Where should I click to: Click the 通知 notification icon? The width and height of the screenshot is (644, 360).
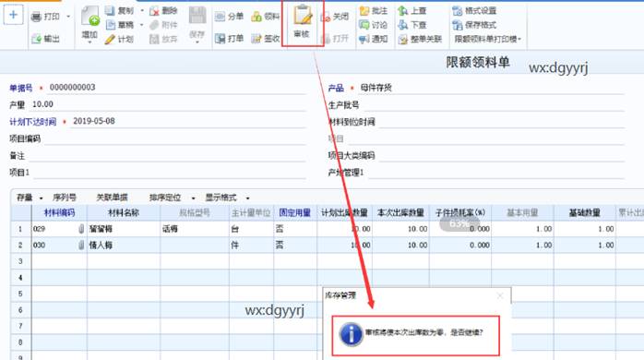(x=364, y=39)
